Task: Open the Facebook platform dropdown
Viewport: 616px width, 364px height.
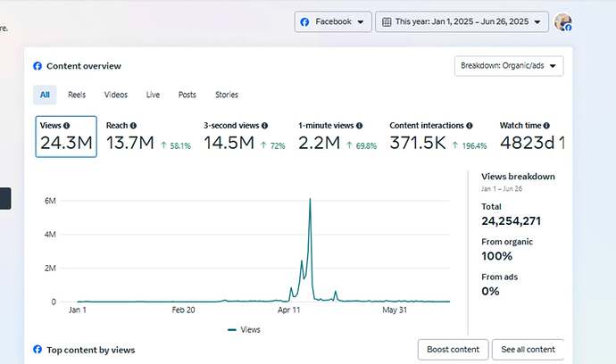Action: coord(333,22)
